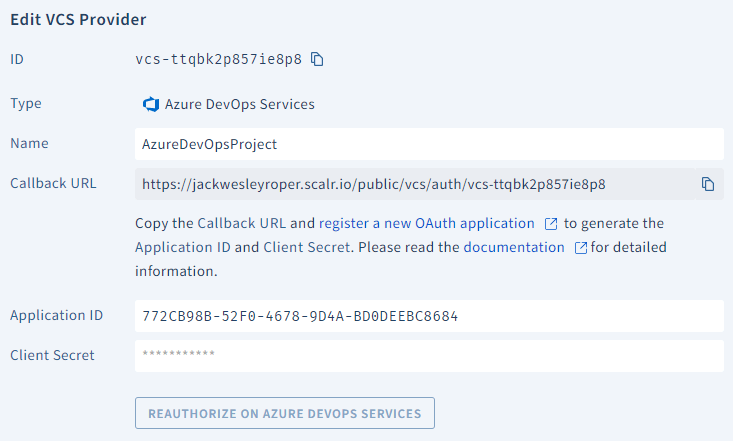Image resolution: width=733 pixels, height=441 pixels.
Task: Reauthorize on Azure DevOps Services
Action: pyautogui.click(x=285, y=413)
